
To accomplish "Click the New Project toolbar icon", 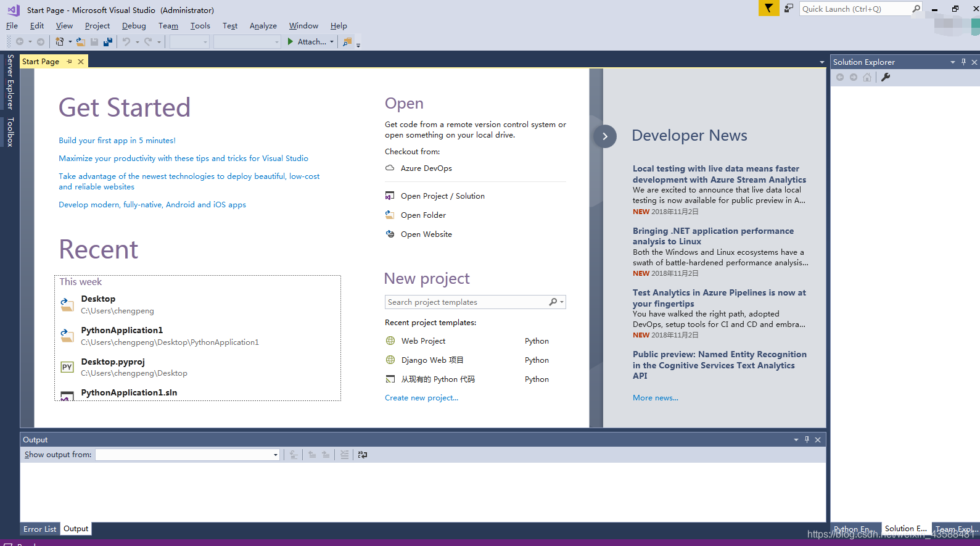I will tap(59, 41).
